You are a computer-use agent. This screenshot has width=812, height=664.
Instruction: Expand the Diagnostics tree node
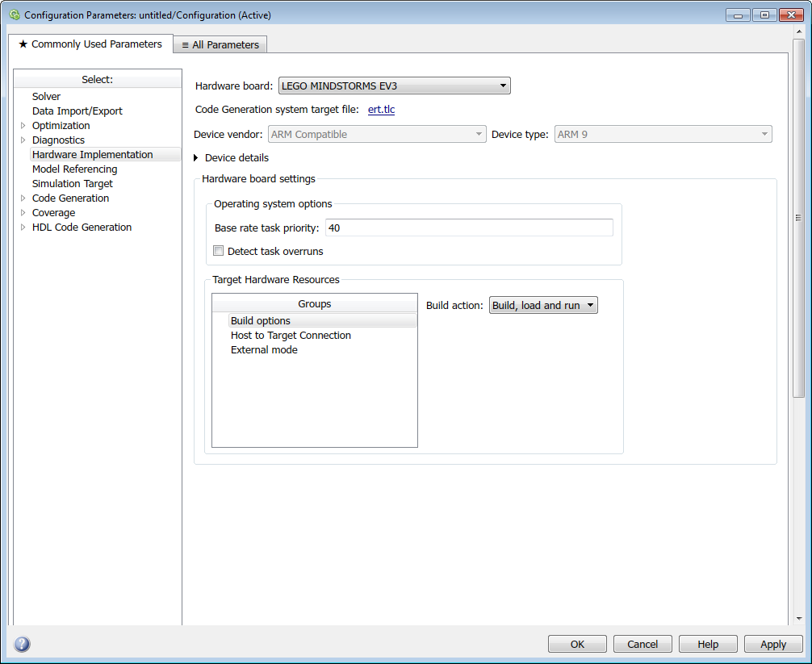pyautogui.click(x=23, y=140)
